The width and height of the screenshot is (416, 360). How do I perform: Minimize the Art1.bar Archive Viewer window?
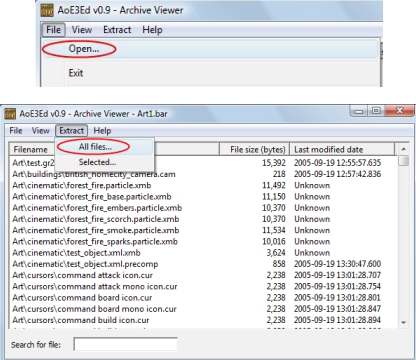click(359, 111)
